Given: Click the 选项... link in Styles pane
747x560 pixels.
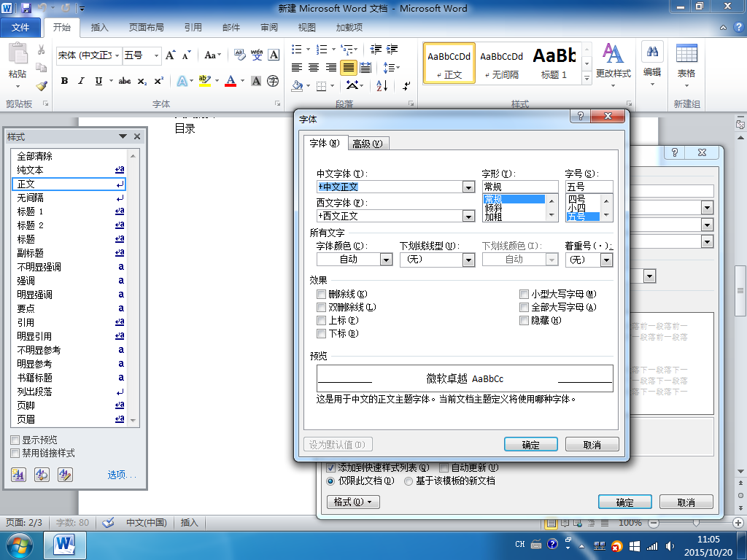Looking at the screenshot, I should point(122,475).
